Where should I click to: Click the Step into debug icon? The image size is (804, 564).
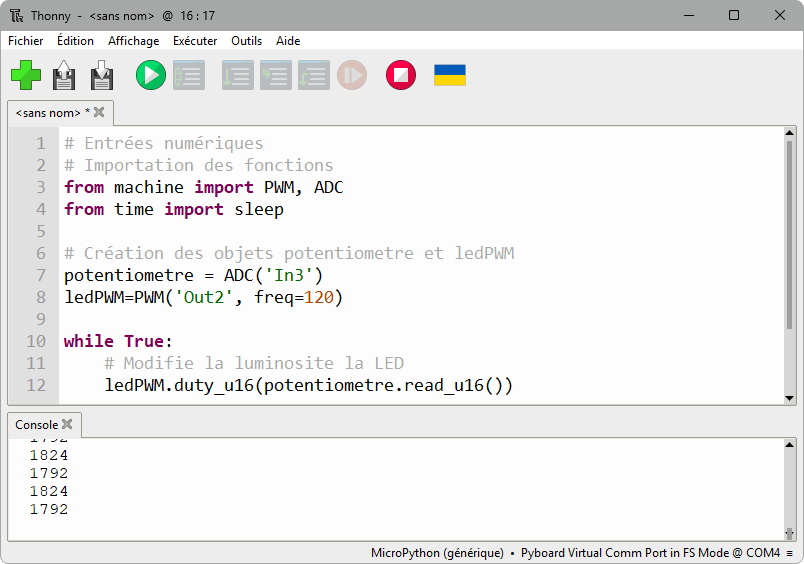[x=276, y=75]
